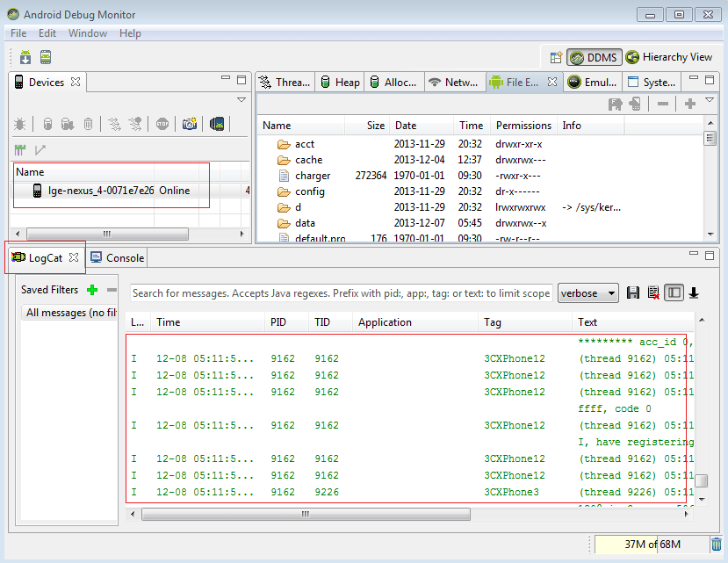The width and height of the screenshot is (728, 563).
Task: Maximize the LogCat panel
Action: click(710, 255)
